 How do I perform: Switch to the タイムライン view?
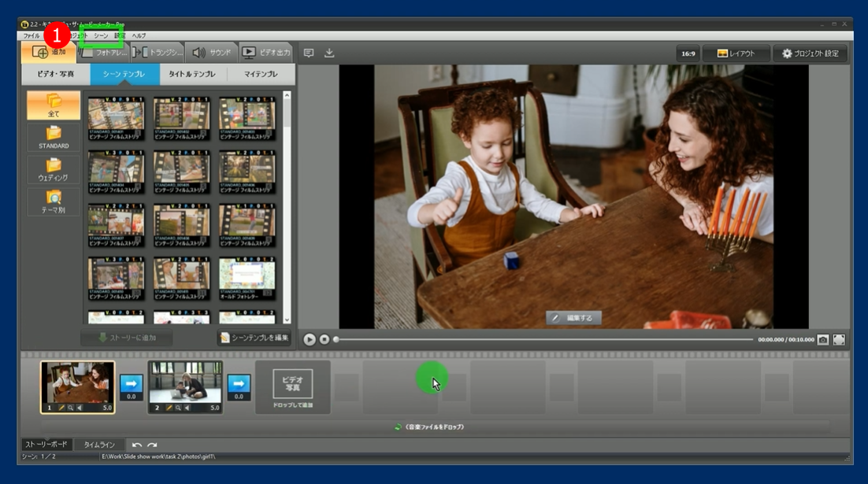(99, 445)
